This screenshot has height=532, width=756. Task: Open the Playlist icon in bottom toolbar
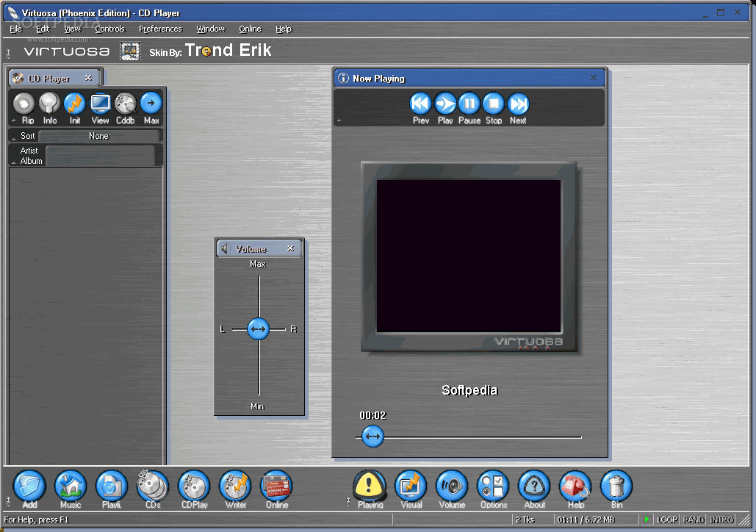point(112,486)
